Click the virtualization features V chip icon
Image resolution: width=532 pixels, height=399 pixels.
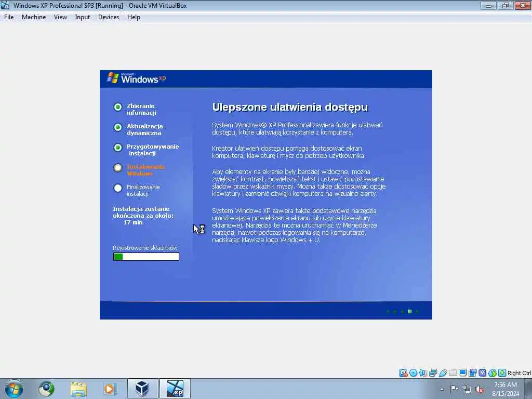(x=482, y=373)
